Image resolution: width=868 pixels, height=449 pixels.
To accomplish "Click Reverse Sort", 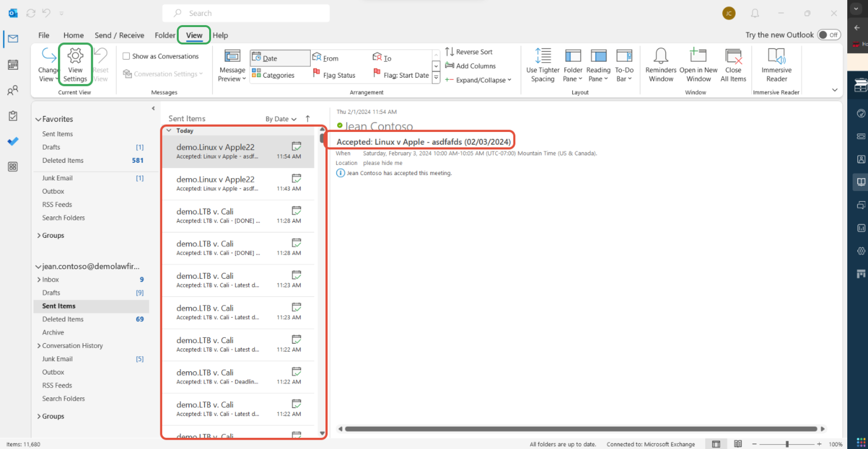I will 469,52.
